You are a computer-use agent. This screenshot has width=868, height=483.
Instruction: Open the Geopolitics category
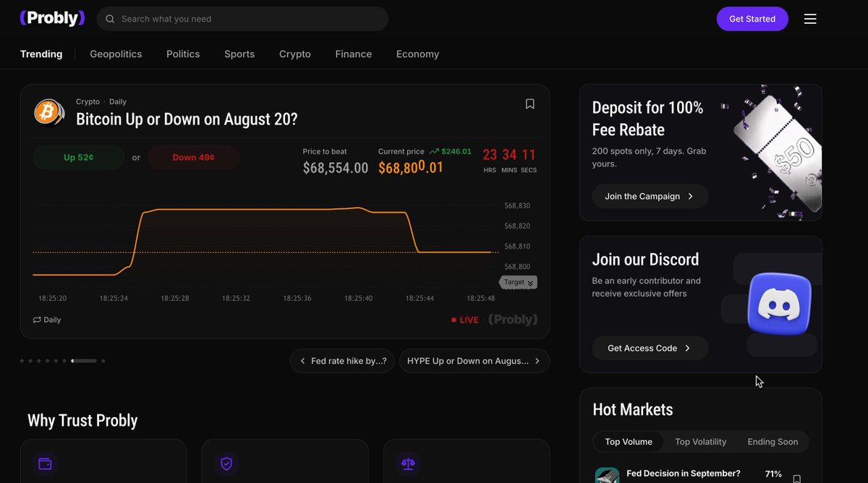click(116, 54)
